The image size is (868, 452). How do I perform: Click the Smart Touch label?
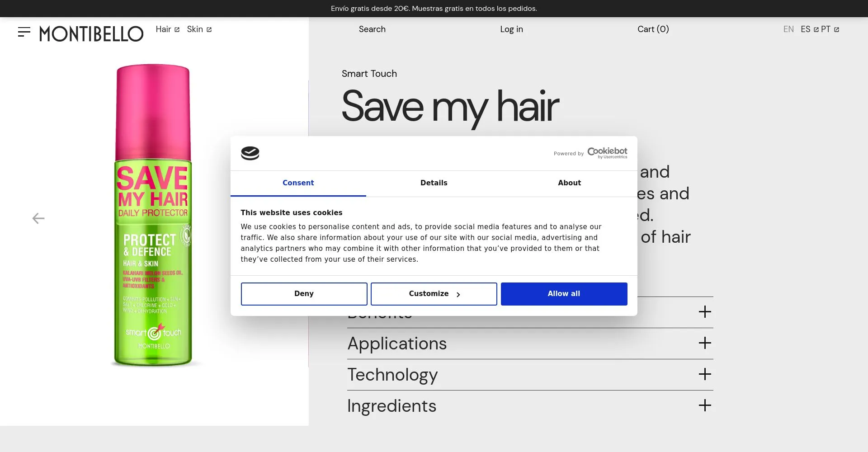click(369, 74)
